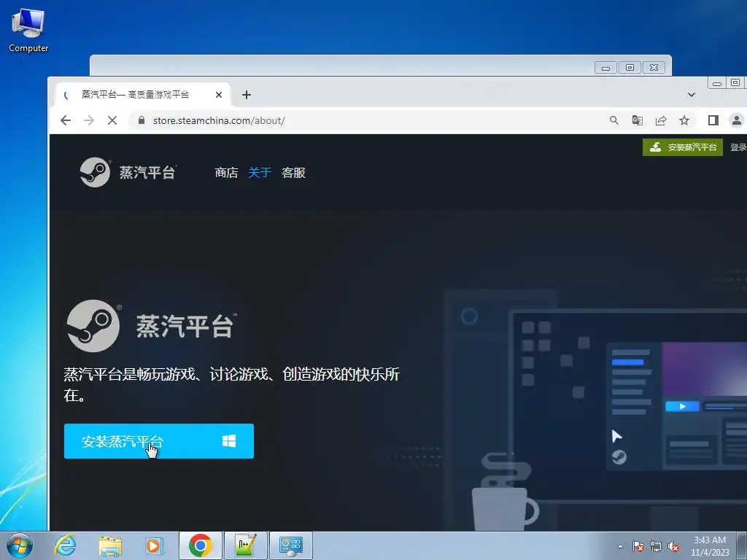The image size is (747, 560).
Task: Launch Internet Explorer from the taskbar
Action: 65,545
